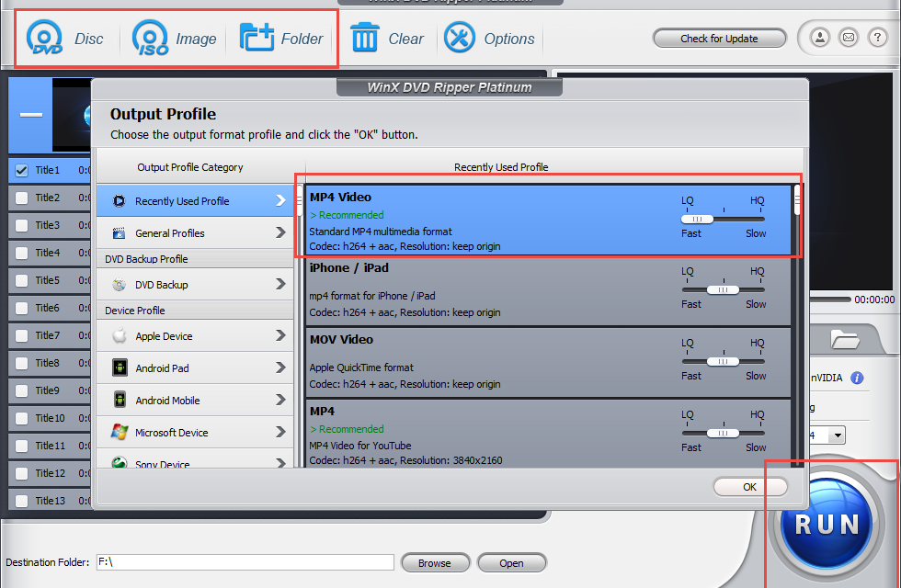Expand the Apple Device category arrow
Image resolution: width=901 pixels, height=588 pixels.
pyautogui.click(x=280, y=336)
